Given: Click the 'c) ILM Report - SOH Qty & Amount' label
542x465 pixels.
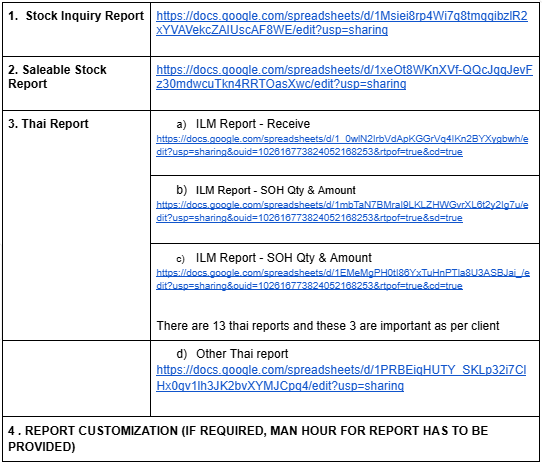Looking at the screenshot, I should pyautogui.click(x=274, y=258).
